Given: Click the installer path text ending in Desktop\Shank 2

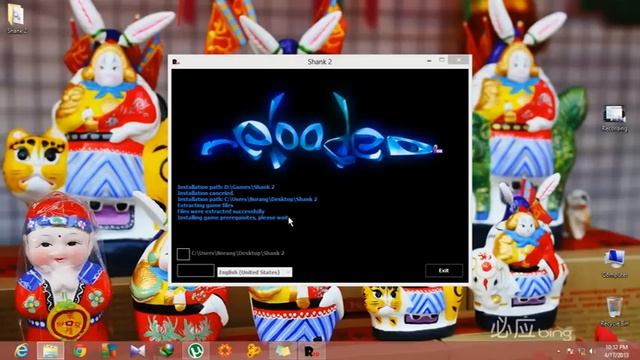Looking at the screenshot, I should click(x=238, y=253).
